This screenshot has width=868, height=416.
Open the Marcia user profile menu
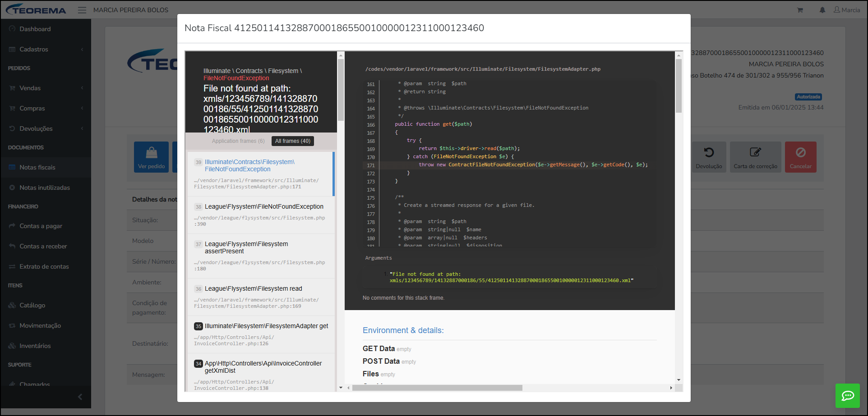[x=847, y=10]
